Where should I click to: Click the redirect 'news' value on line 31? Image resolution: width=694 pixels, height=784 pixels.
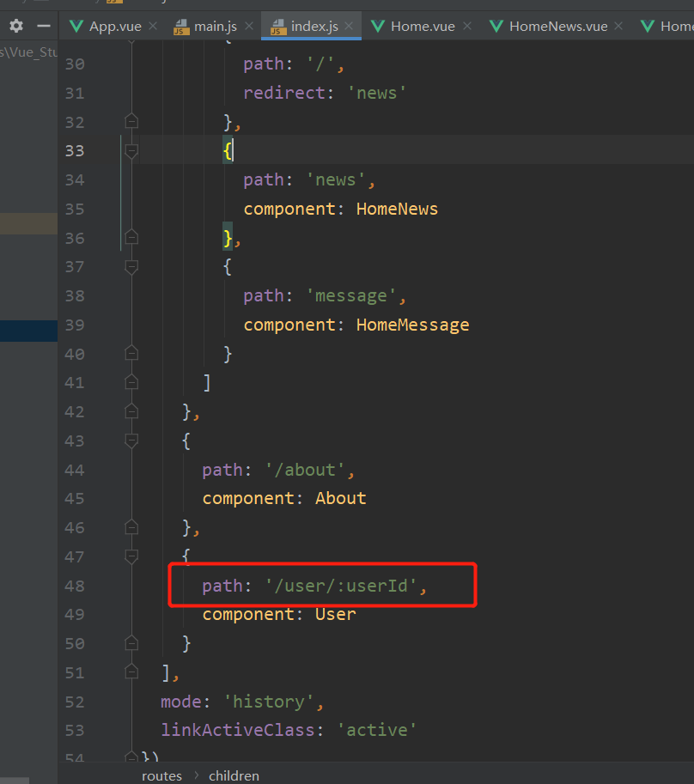(376, 93)
